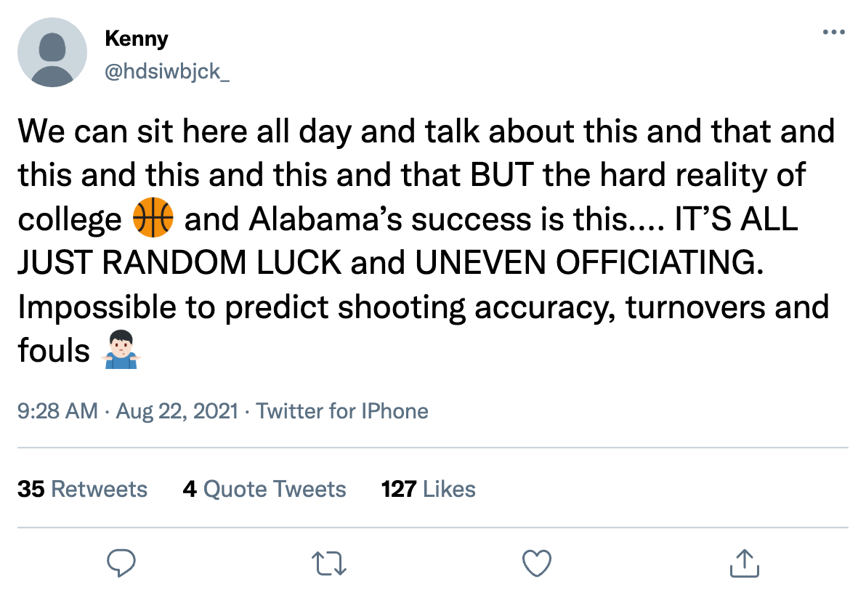Open the Kenny display name link
Screen dimensions: 866x616
pos(137,38)
